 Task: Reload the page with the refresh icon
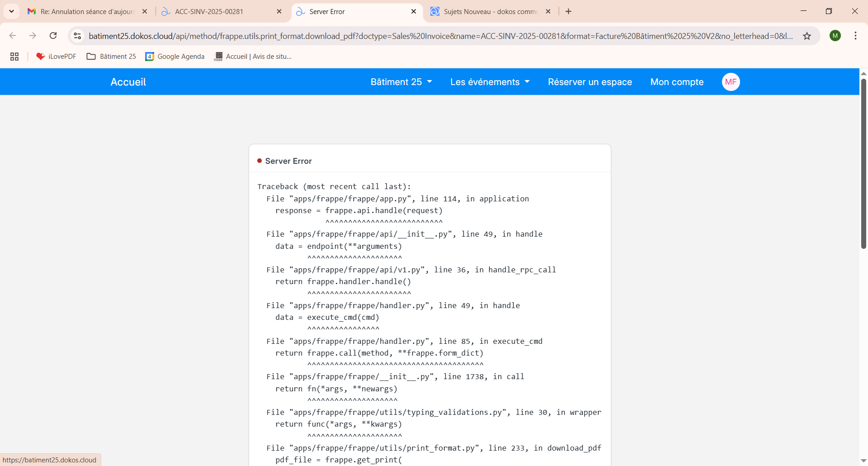pos(53,36)
